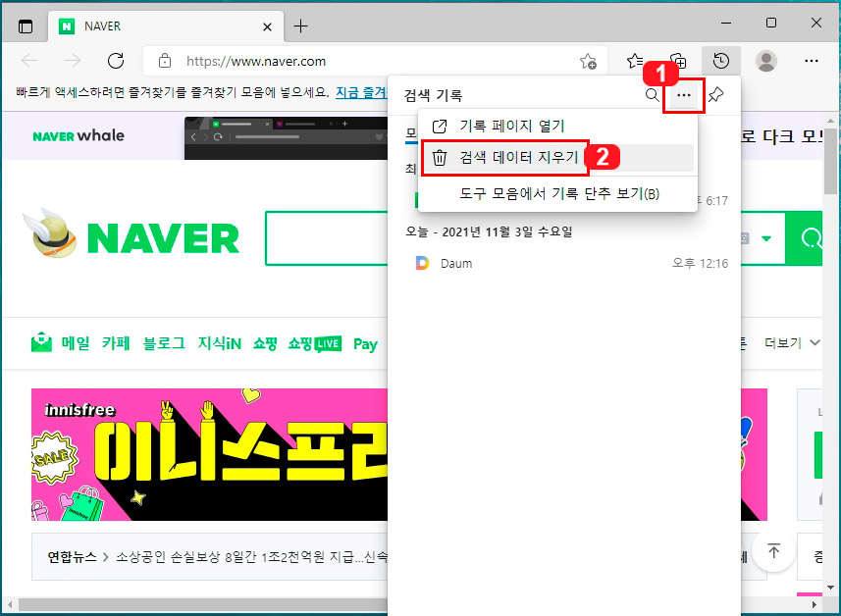Open 쇼핑 link

[265, 343]
